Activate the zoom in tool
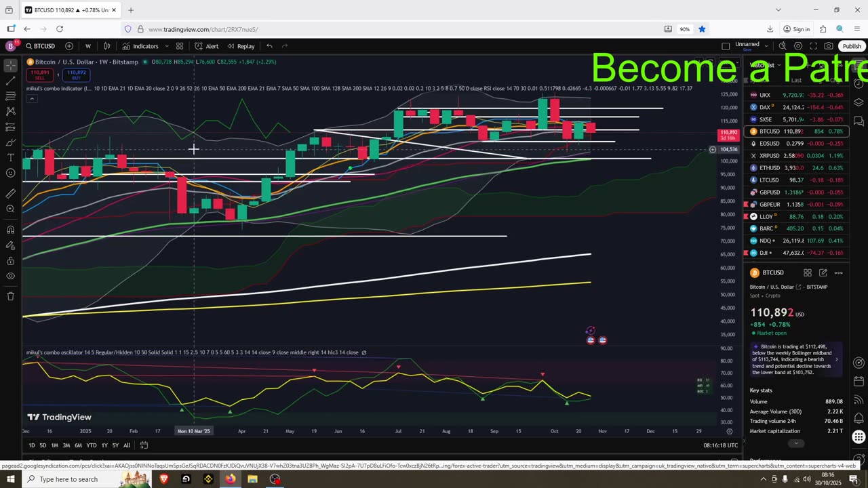Image resolution: width=868 pixels, height=488 pixels. 10,209
